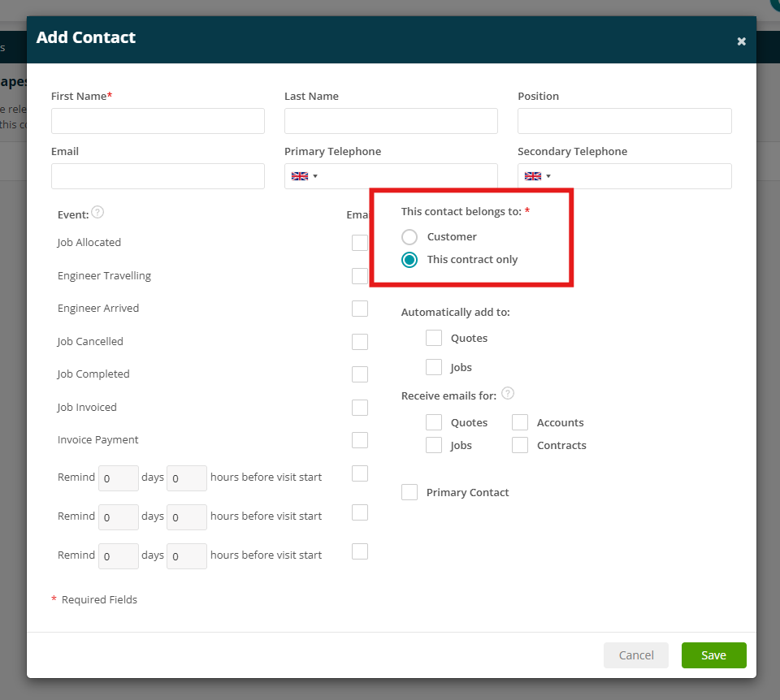Tick the Primary Contact checkbox

pyautogui.click(x=409, y=492)
